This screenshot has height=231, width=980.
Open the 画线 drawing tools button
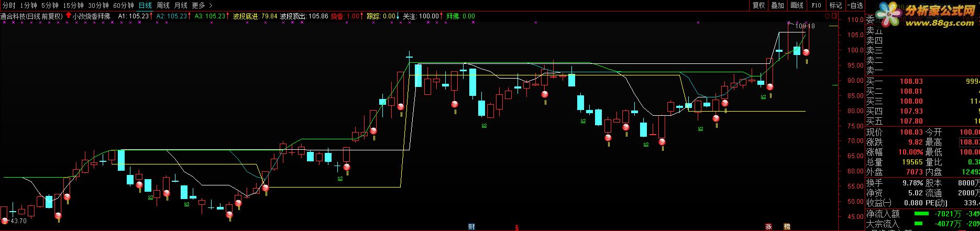point(797,5)
